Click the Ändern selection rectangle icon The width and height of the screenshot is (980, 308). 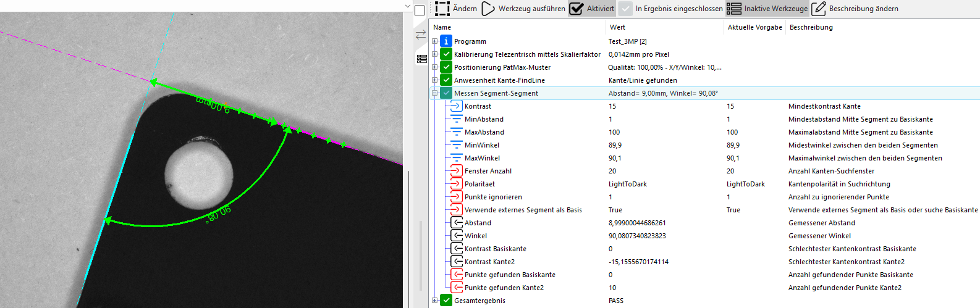click(x=442, y=9)
